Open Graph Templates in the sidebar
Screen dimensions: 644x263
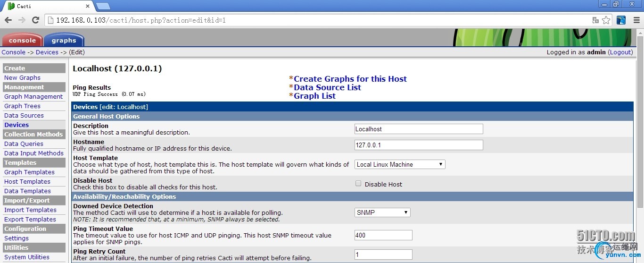[29, 172]
